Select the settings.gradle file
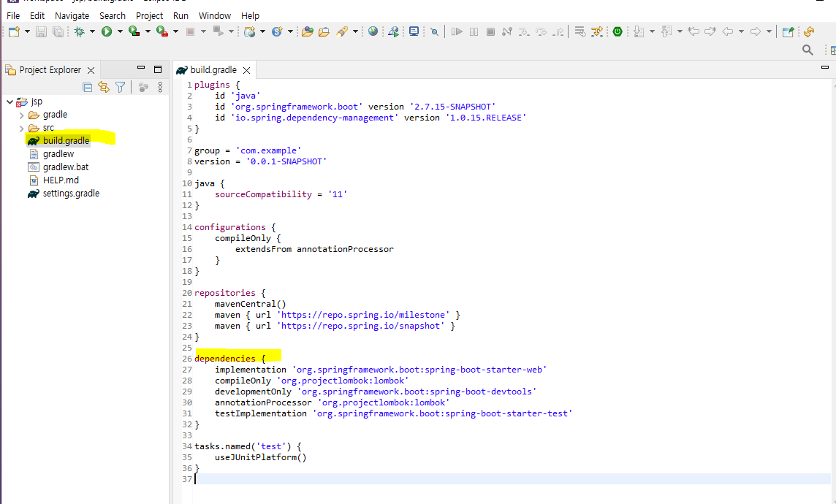 click(71, 194)
